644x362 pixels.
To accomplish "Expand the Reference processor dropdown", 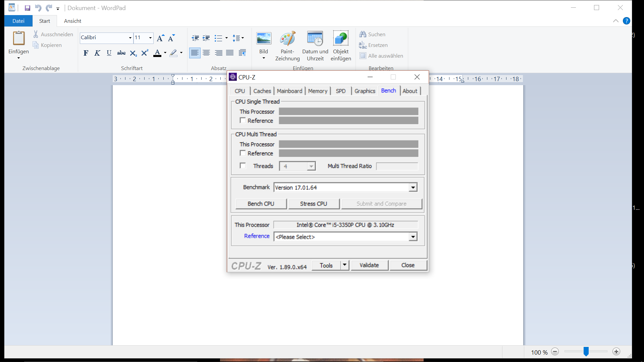I will [413, 237].
